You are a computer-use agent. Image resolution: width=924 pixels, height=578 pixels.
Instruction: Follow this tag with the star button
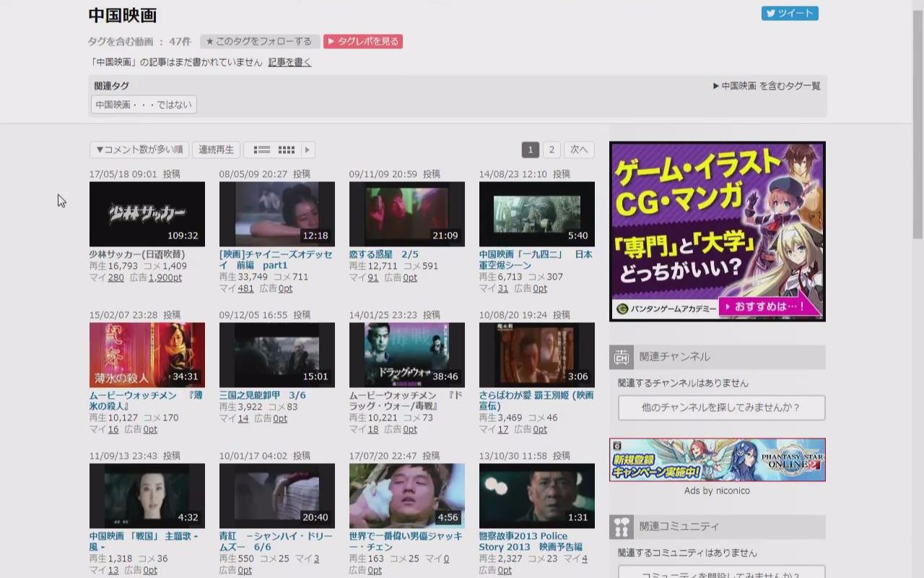[x=260, y=41]
